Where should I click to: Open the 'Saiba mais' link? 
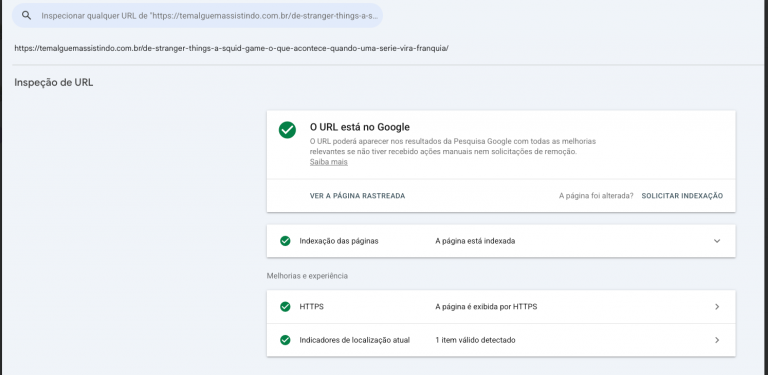[329, 162]
